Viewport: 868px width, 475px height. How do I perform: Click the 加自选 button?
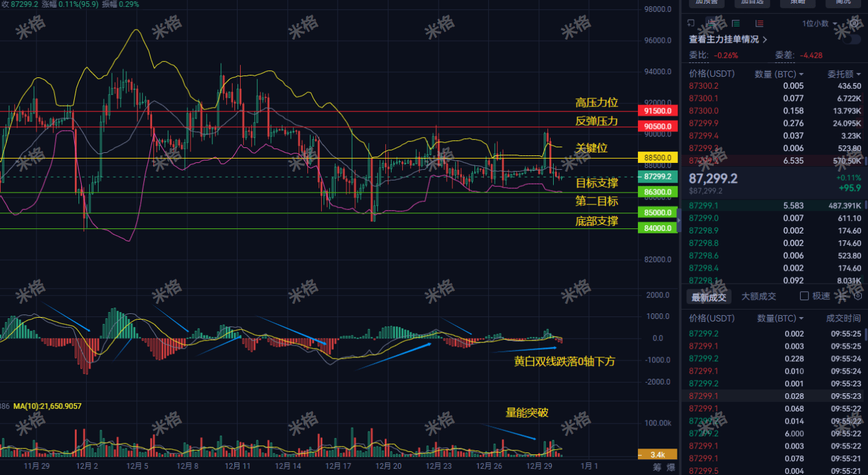pos(753,3)
